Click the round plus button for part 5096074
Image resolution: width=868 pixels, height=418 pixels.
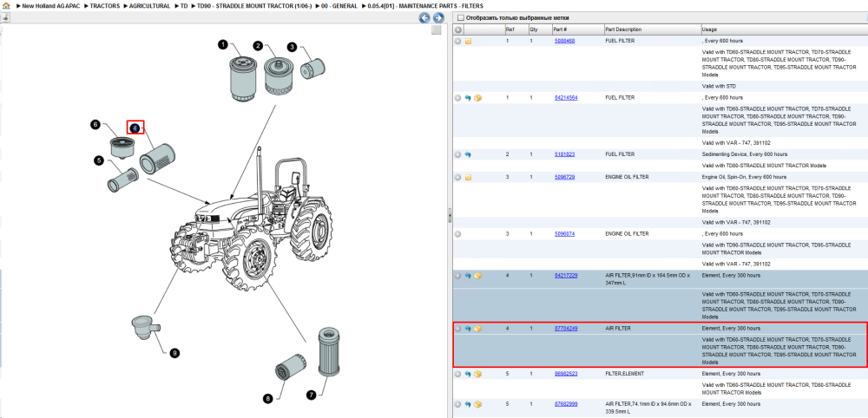point(457,234)
